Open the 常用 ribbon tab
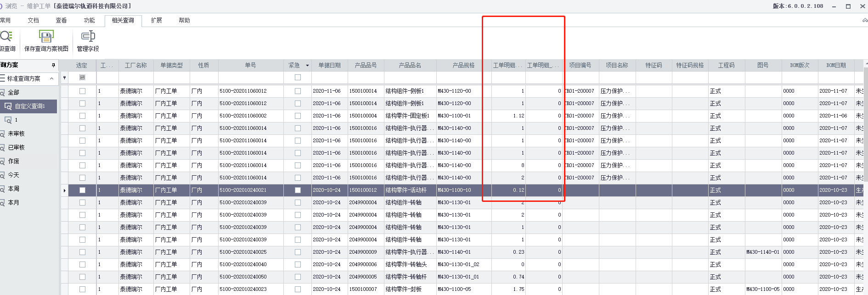Viewport: 868px width, 295px height. [x=5, y=20]
